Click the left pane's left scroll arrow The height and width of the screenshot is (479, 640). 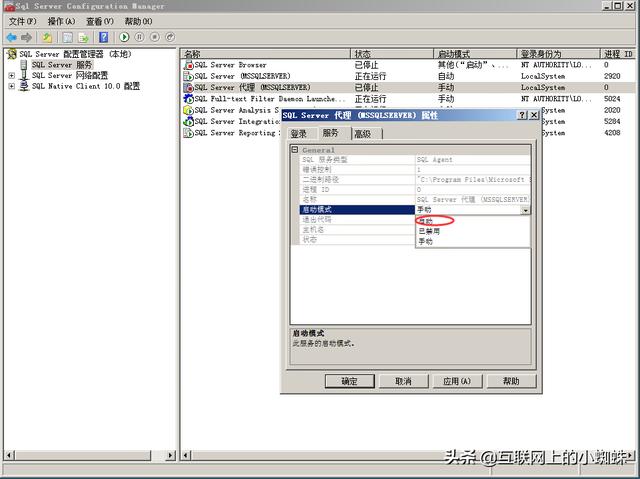9,455
